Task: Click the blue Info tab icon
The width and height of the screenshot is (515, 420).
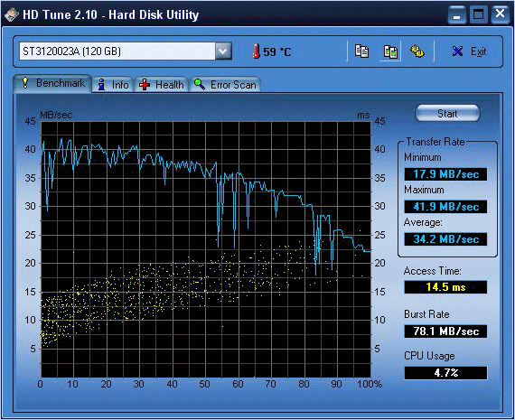Action: tap(102, 85)
